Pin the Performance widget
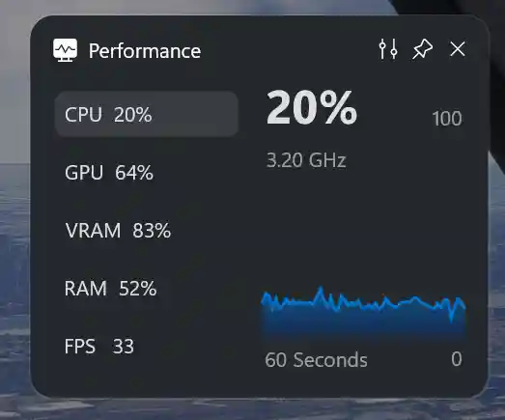 pyautogui.click(x=423, y=49)
